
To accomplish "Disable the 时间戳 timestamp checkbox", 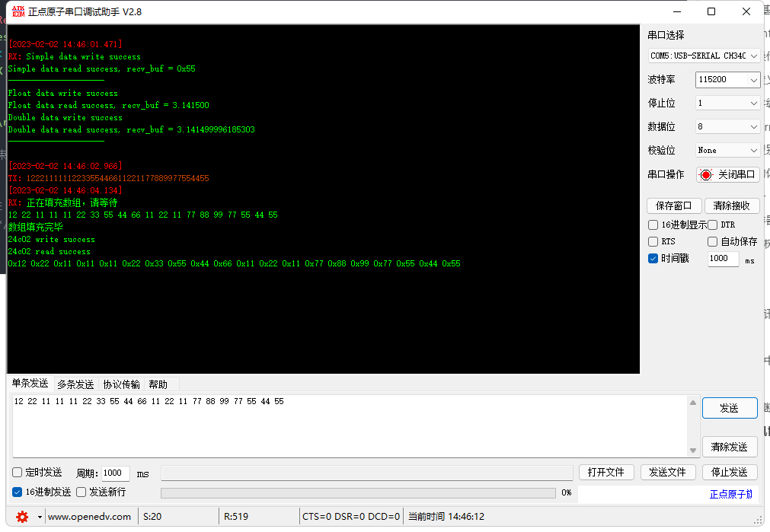I will point(653,259).
